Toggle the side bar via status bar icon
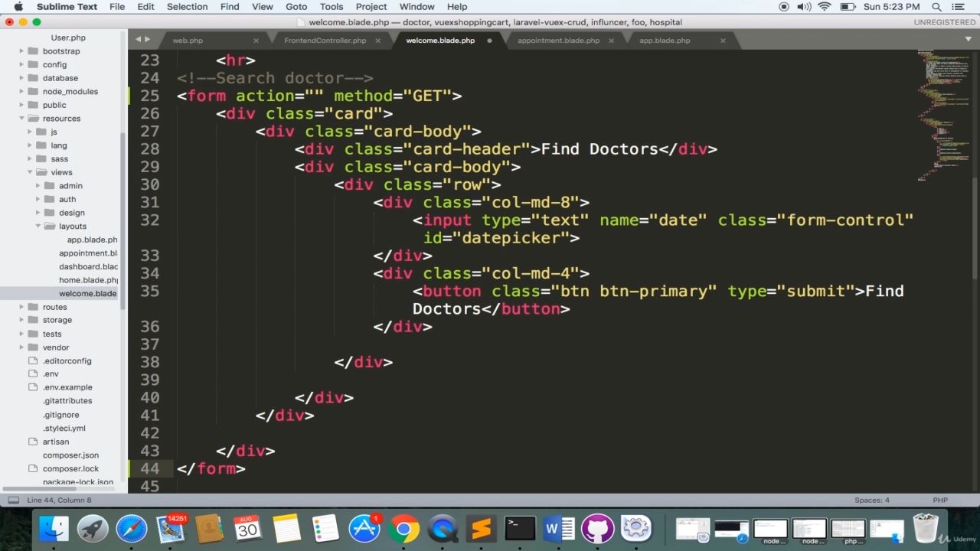The image size is (980, 551). (14, 500)
